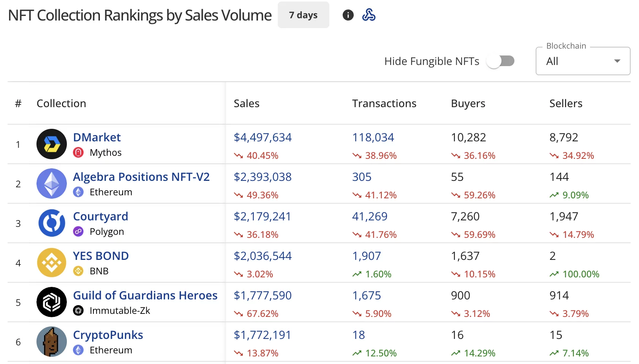Click the Courtyard collection logo
Viewport: 639px width, 364px height.
[51, 223]
